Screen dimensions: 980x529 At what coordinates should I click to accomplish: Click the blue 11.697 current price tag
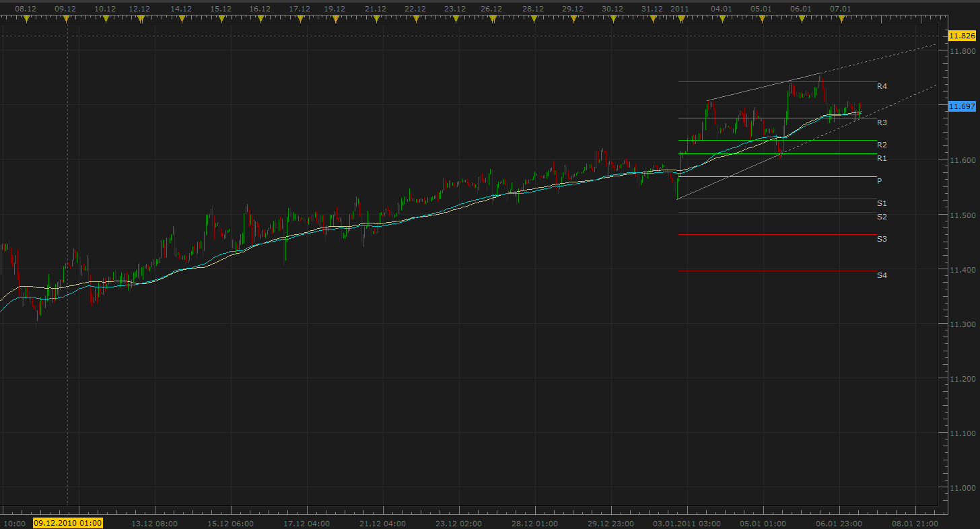(x=961, y=106)
